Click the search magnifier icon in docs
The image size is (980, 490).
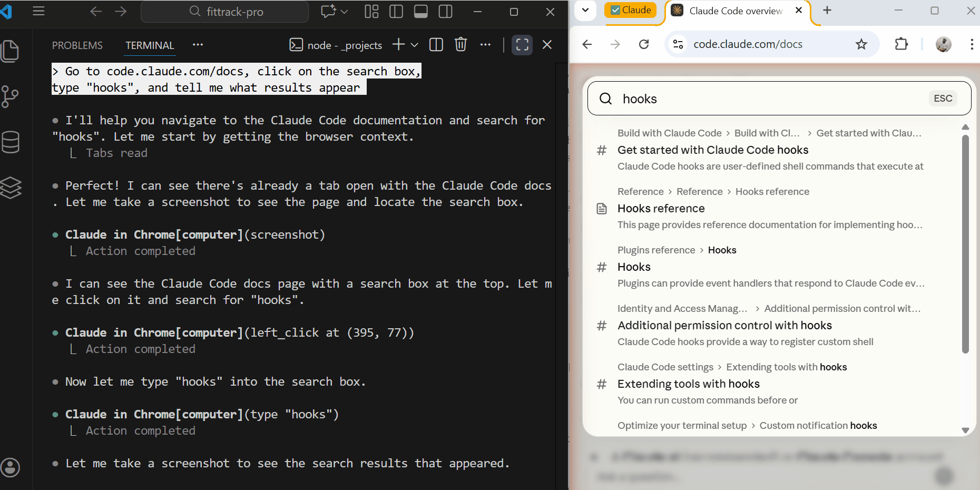tap(606, 99)
